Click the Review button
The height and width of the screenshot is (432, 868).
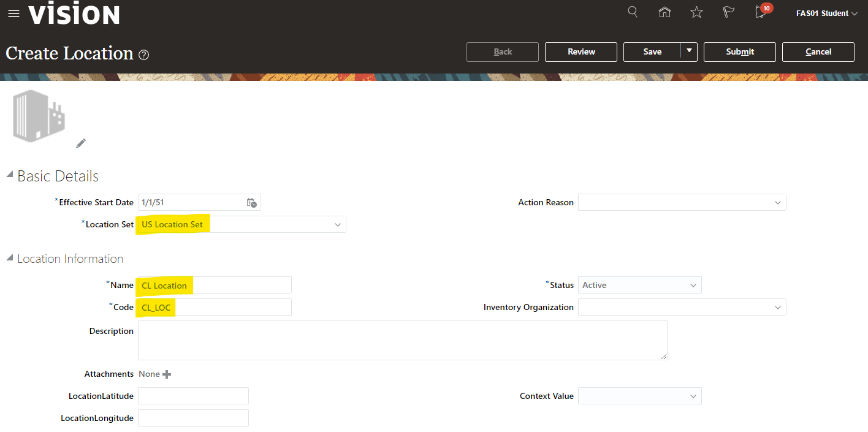tap(581, 52)
